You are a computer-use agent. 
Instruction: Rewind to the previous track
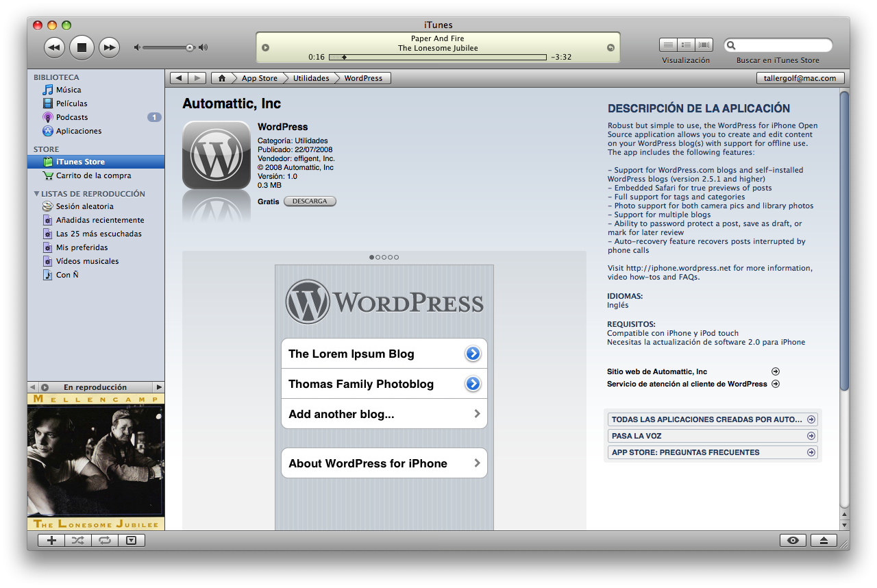click(54, 47)
